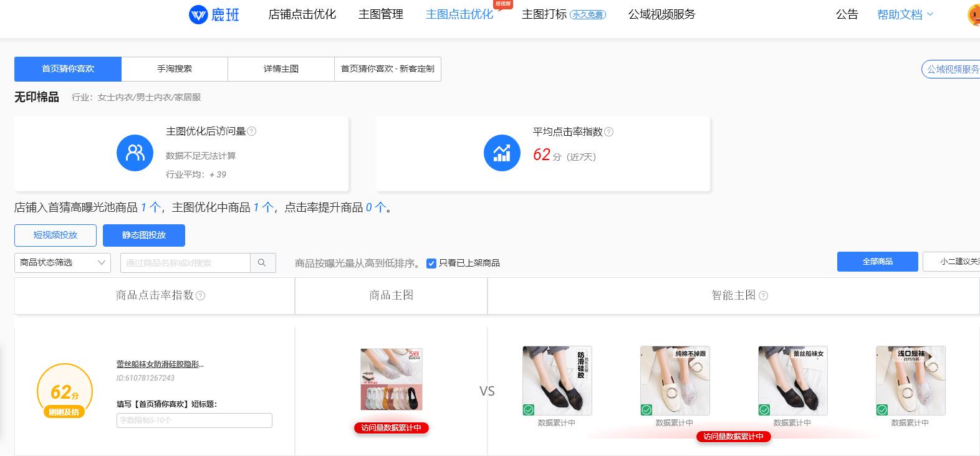
Task: Uncheck 只看已上架商品 checkbox
Action: tap(431, 264)
